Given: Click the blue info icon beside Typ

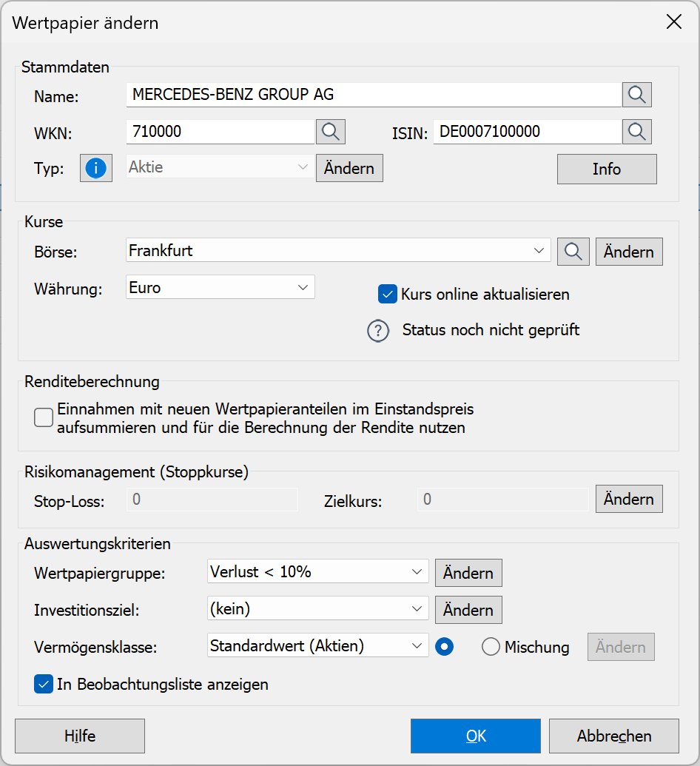Looking at the screenshot, I should 95,168.
